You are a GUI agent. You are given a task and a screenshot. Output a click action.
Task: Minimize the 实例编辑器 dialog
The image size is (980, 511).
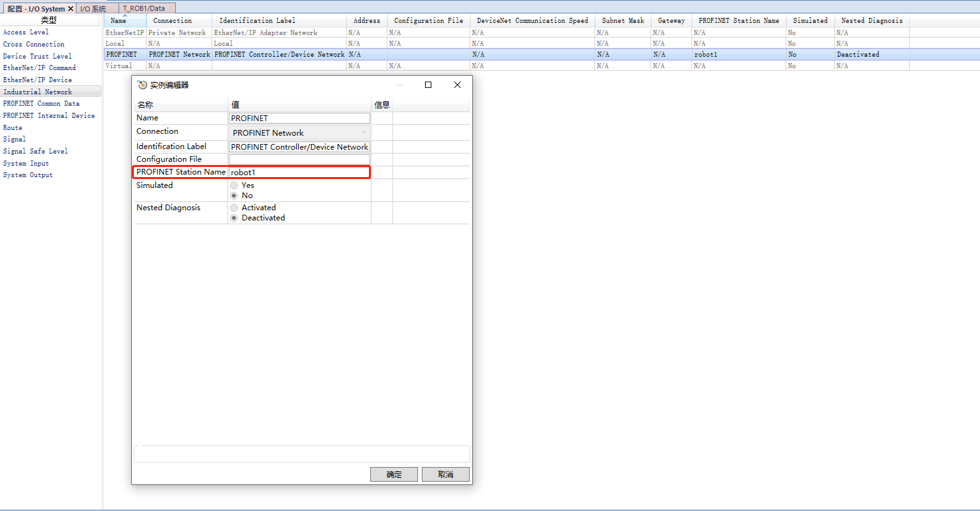coord(400,85)
